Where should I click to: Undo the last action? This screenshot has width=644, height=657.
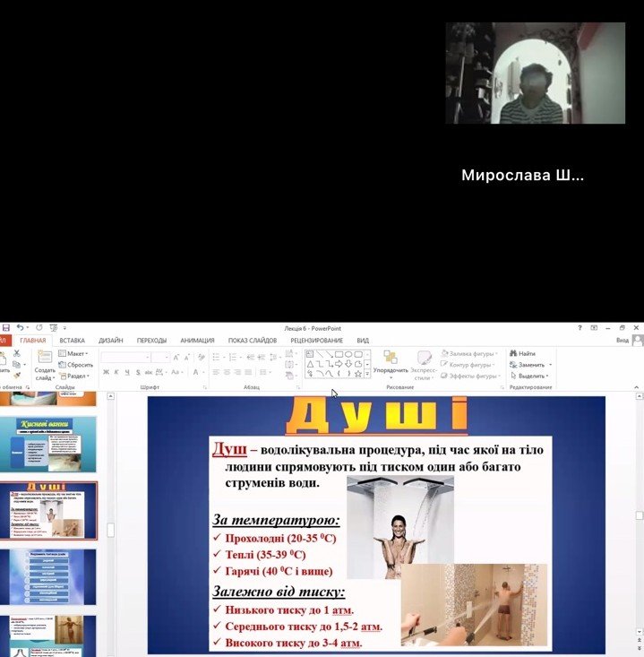coord(19,328)
